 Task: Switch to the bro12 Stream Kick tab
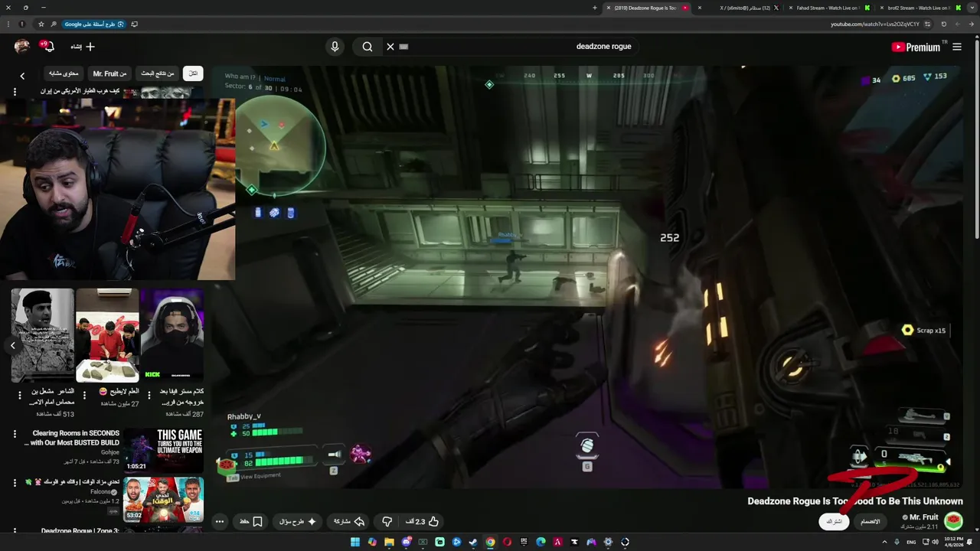pyautogui.click(x=920, y=8)
